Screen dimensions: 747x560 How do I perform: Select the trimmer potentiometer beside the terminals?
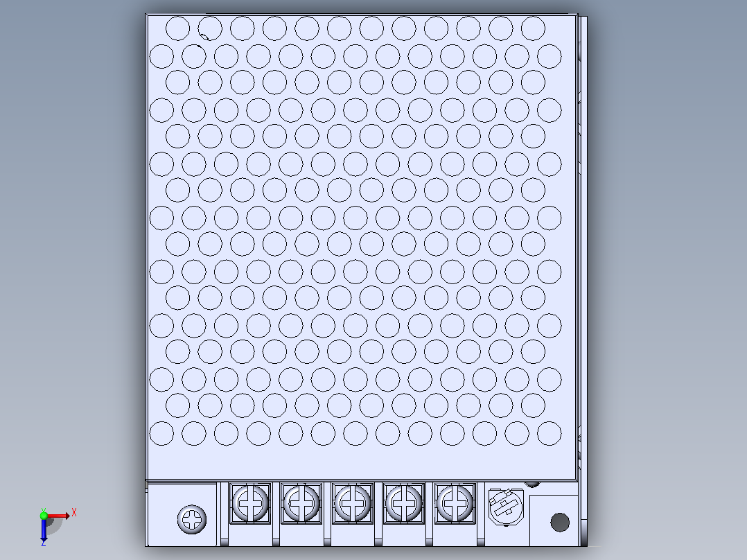coord(506,507)
